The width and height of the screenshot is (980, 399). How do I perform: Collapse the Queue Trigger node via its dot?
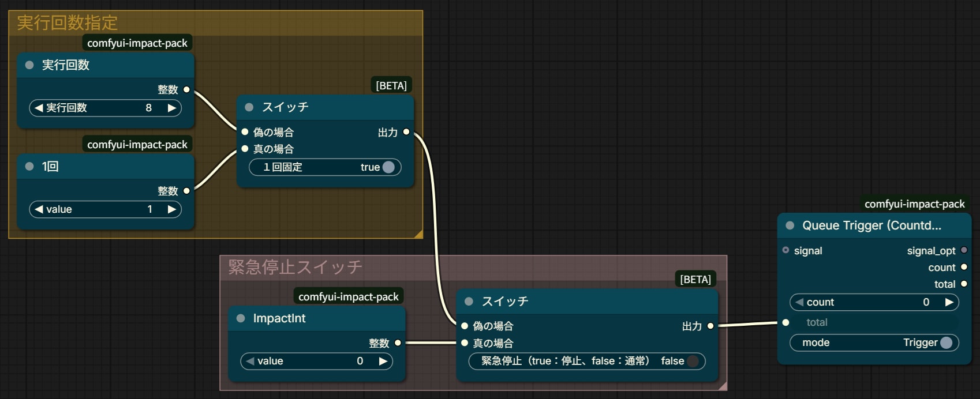pyautogui.click(x=790, y=225)
